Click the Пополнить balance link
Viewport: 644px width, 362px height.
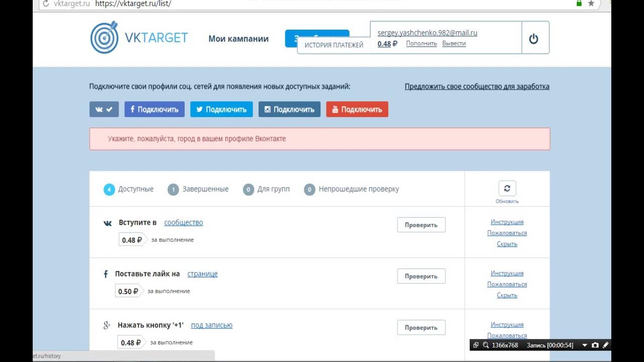422,44
